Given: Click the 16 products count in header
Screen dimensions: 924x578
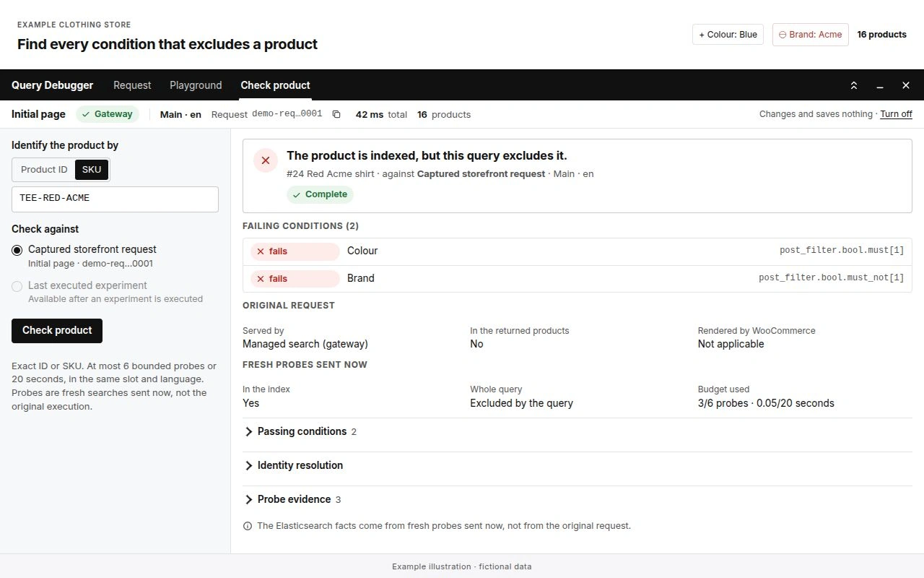Looking at the screenshot, I should 881,35.
